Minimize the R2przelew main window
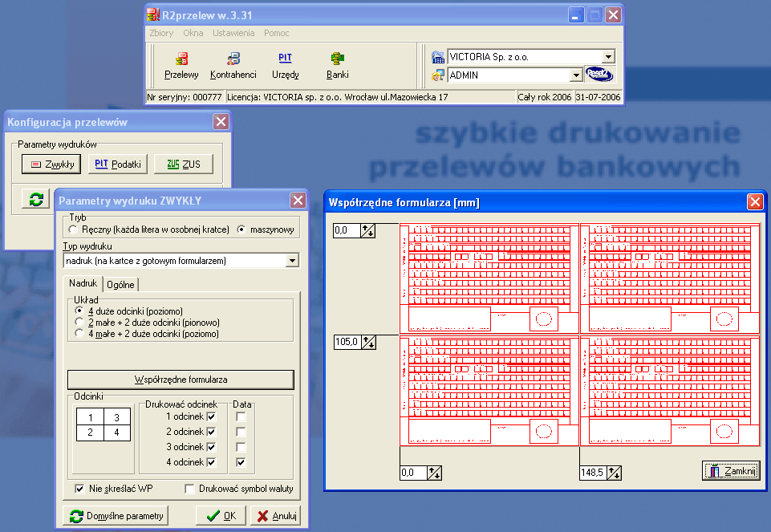This screenshot has height=532, width=771. click(x=575, y=14)
